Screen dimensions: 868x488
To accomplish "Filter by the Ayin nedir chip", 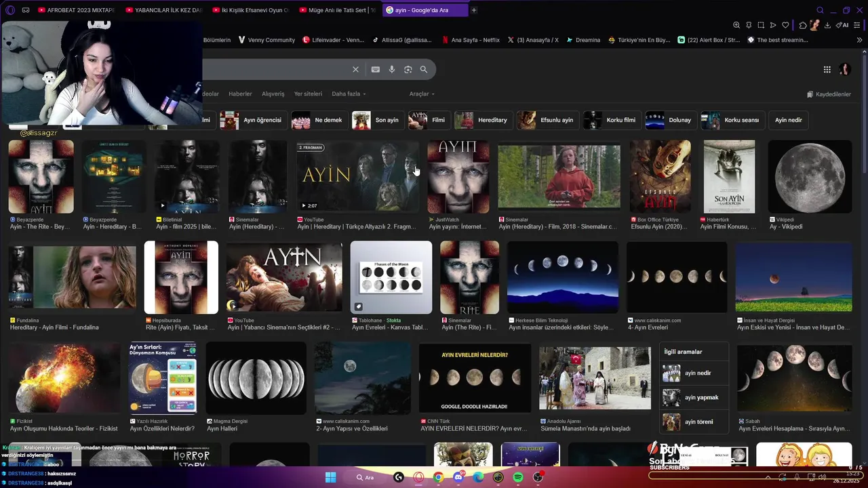I will pyautogui.click(x=789, y=120).
